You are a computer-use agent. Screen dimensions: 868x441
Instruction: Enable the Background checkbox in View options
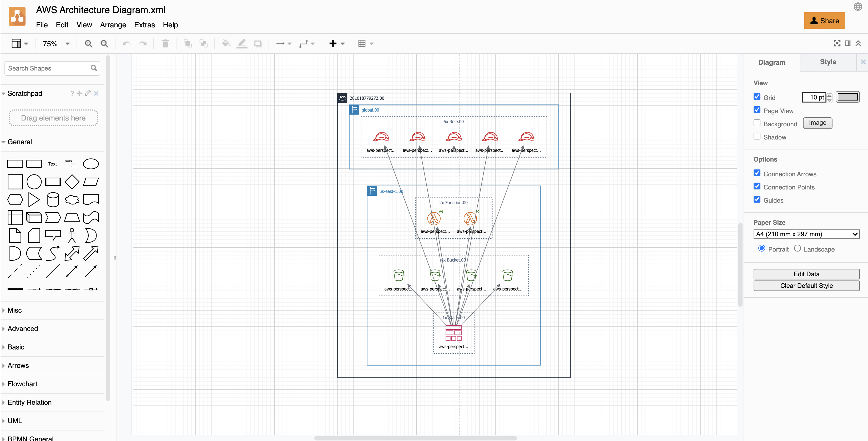757,123
